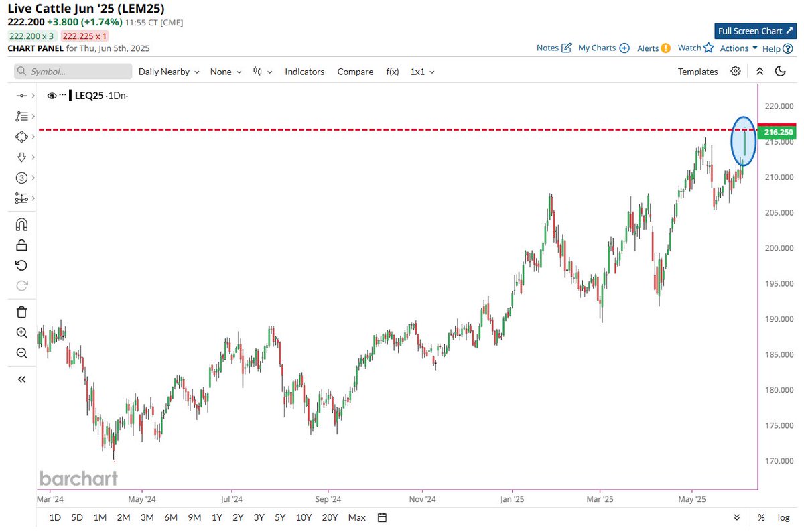Open the Daily Nearby period dropdown
The height and width of the screenshot is (532, 804).
[x=169, y=72]
